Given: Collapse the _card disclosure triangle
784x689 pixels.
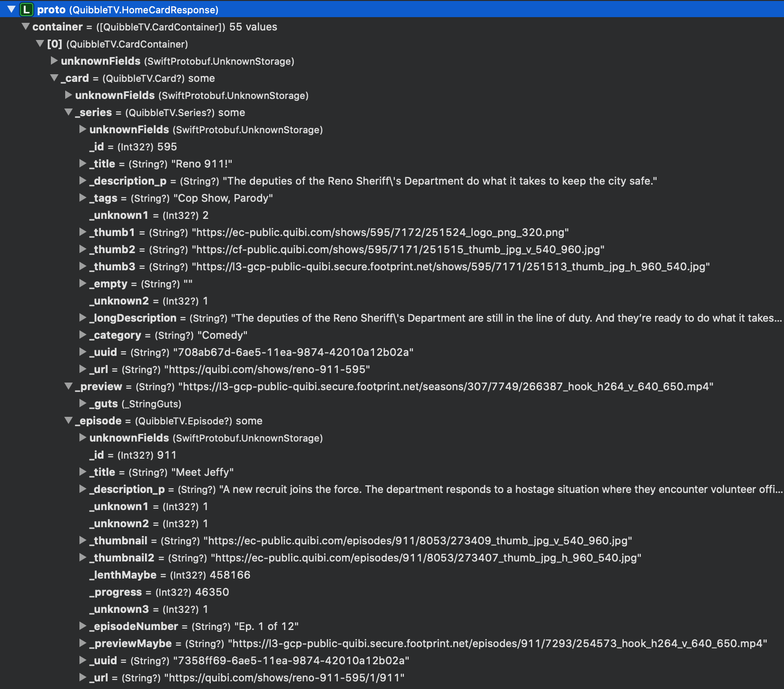Looking at the screenshot, I should click(54, 78).
